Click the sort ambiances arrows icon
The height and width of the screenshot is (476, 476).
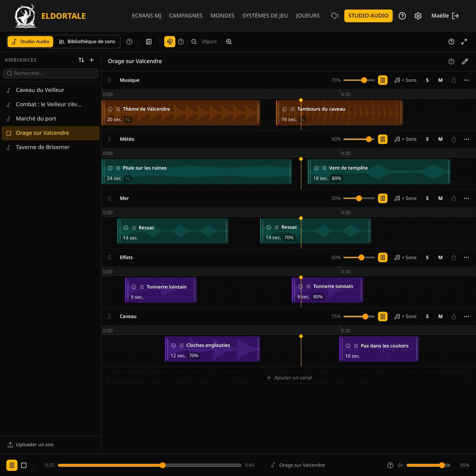coord(81,60)
